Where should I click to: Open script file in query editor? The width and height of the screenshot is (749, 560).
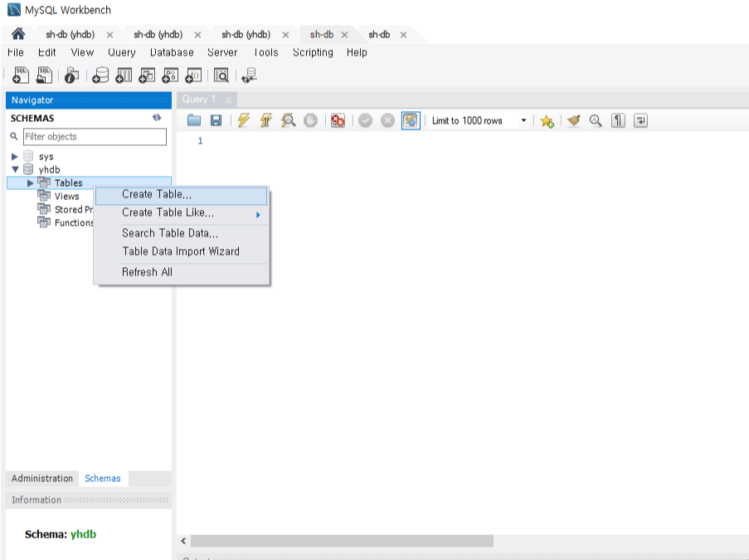194,120
